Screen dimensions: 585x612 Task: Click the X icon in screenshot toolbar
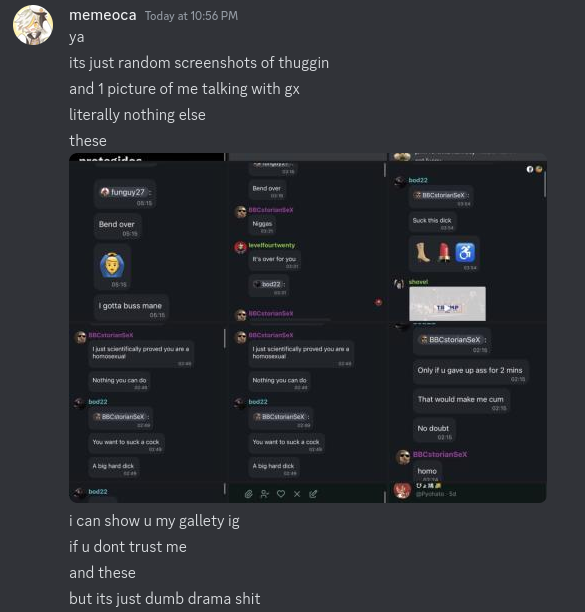297,494
